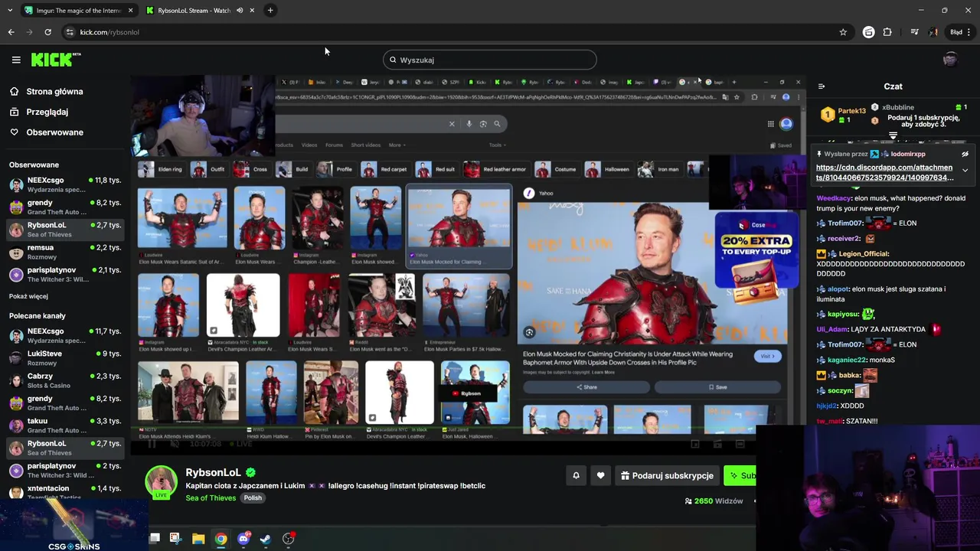This screenshot has height=551, width=980.
Task: Open the media controls icon in Chrome toolbar
Action: coord(914,32)
